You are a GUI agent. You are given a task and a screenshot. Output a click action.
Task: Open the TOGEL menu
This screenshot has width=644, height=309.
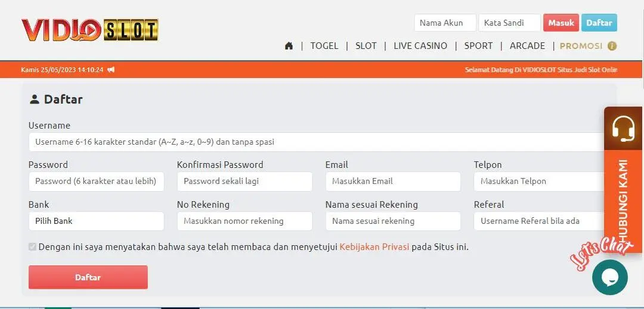point(324,46)
